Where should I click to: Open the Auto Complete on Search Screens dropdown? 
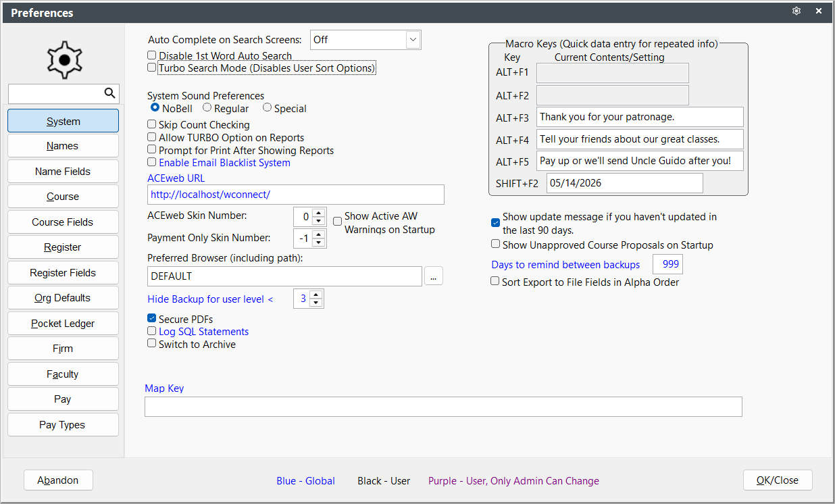pyautogui.click(x=413, y=40)
